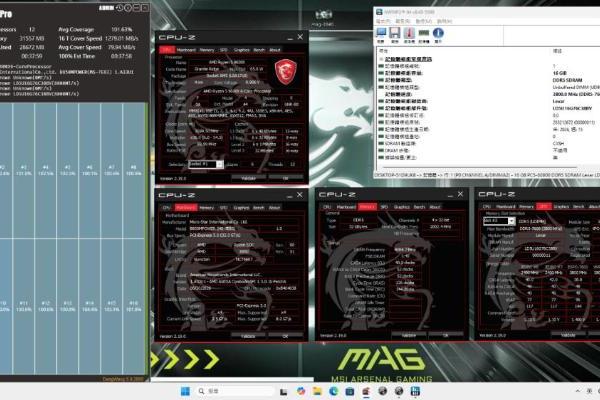The height and width of the screenshot is (400, 600).
Task: Open Microsoft Edge from the taskbar
Action: [x=333, y=391]
